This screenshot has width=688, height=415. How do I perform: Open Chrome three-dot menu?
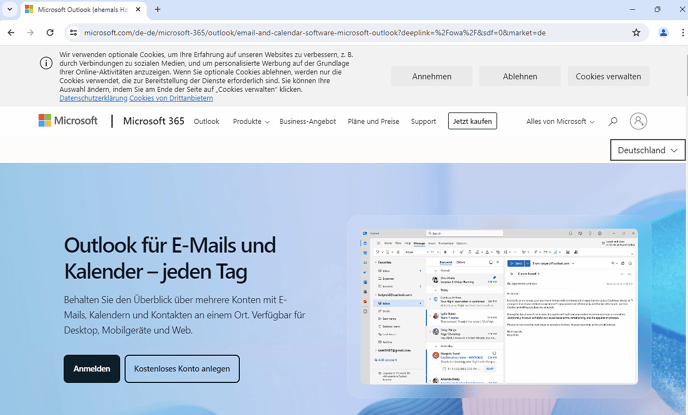pyautogui.click(x=680, y=32)
